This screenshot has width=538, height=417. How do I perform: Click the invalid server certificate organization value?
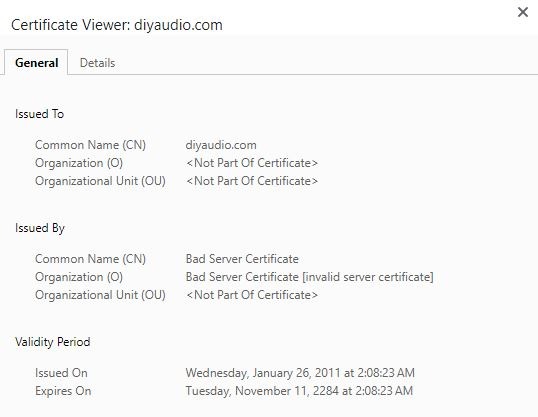click(x=309, y=277)
